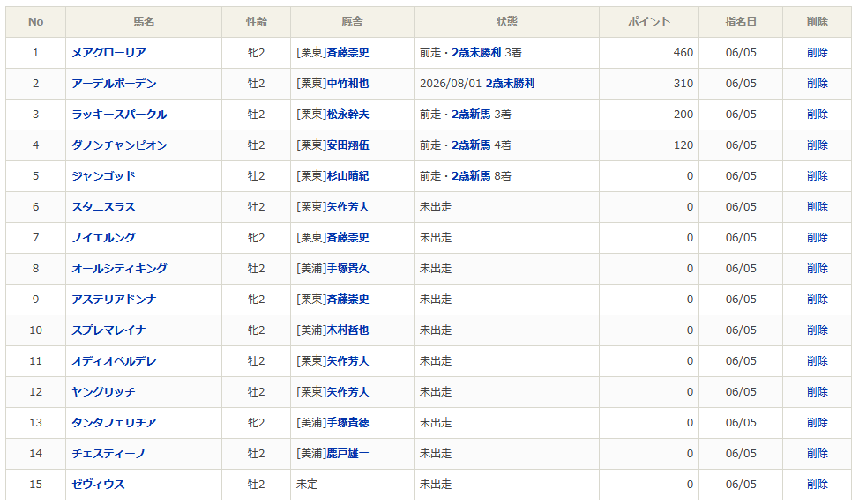Open trainer 中竹和也 link

click(x=347, y=83)
